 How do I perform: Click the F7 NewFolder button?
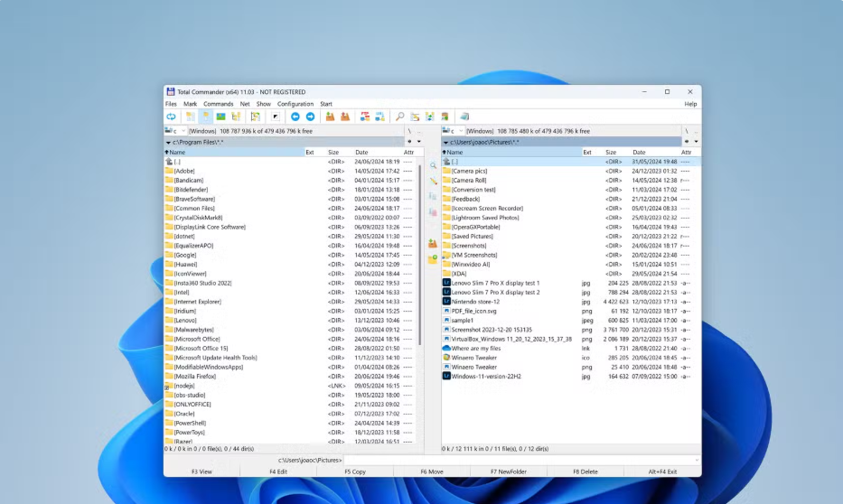point(509,471)
